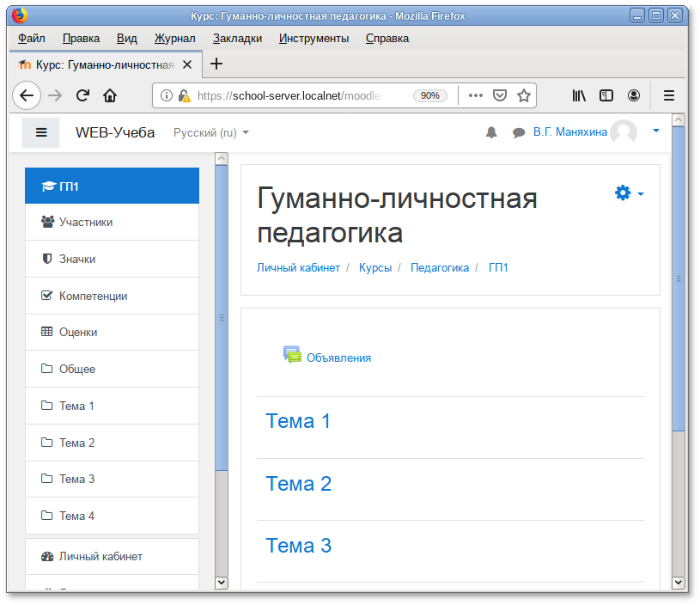This screenshot has height=605, width=700.
Task: Open the course settings gear menu
Action: 629,193
